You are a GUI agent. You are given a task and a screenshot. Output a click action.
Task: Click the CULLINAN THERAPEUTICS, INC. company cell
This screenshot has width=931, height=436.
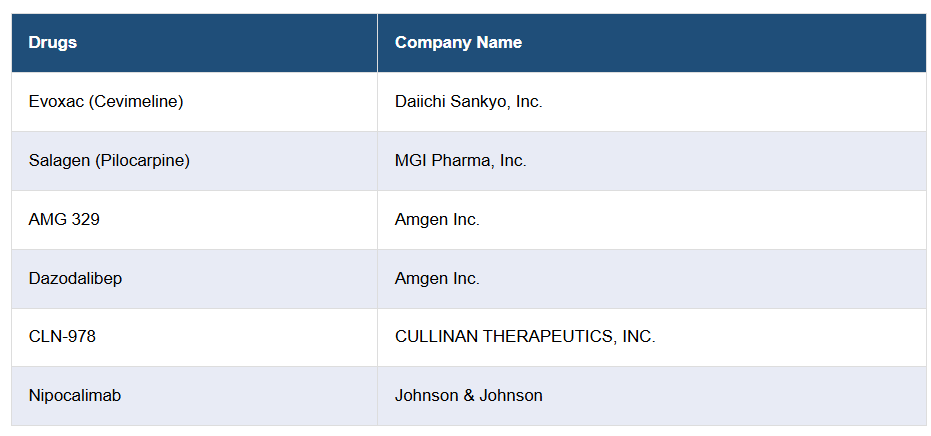525,337
